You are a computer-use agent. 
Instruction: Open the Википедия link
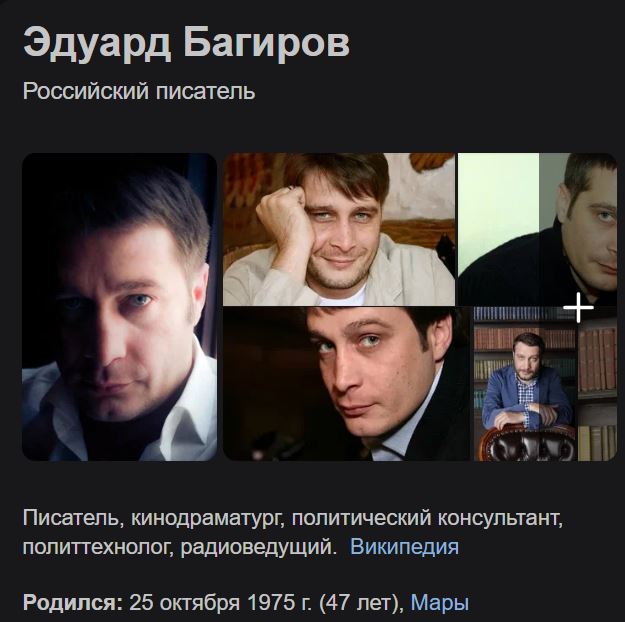pos(404,546)
